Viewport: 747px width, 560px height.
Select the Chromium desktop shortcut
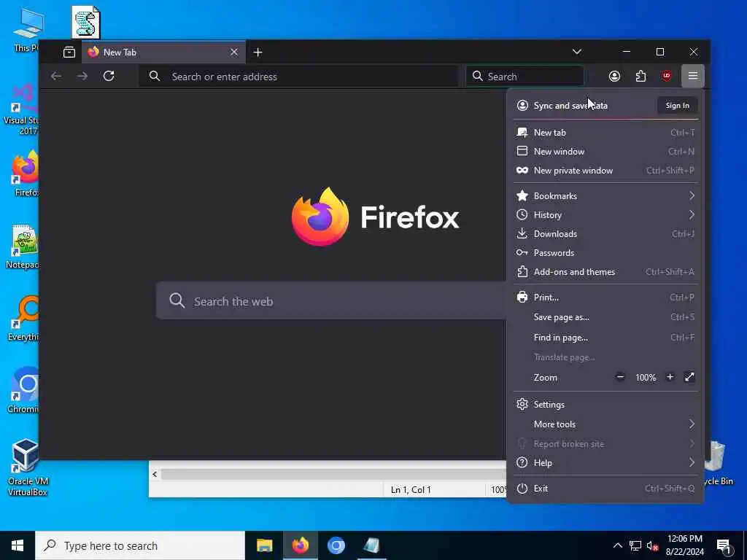[x=23, y=391]
